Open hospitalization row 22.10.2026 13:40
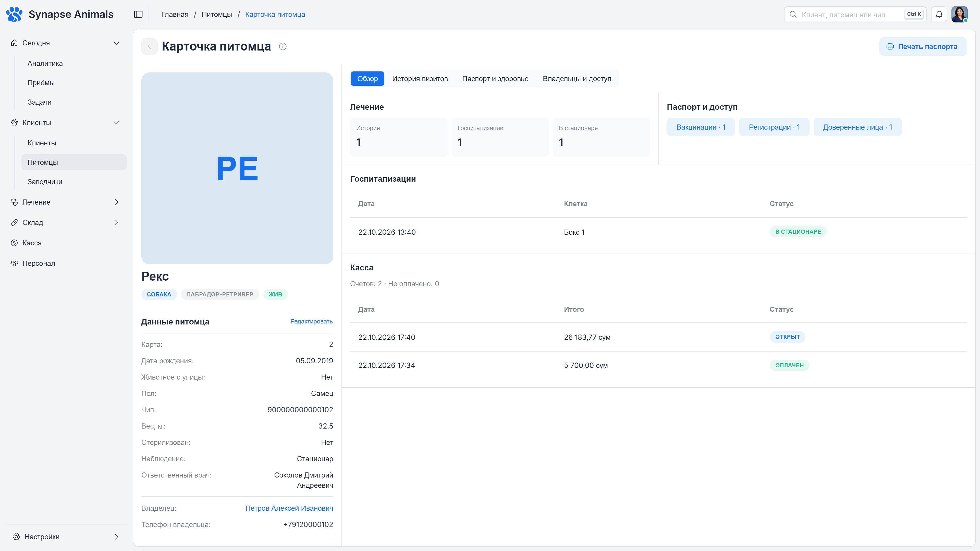Screen dimensions: 980x551 tap(658, 232)
